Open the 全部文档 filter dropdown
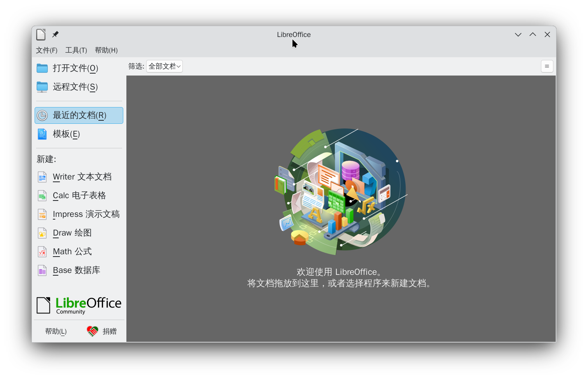588x380 pixels. (x=164, y=66)
